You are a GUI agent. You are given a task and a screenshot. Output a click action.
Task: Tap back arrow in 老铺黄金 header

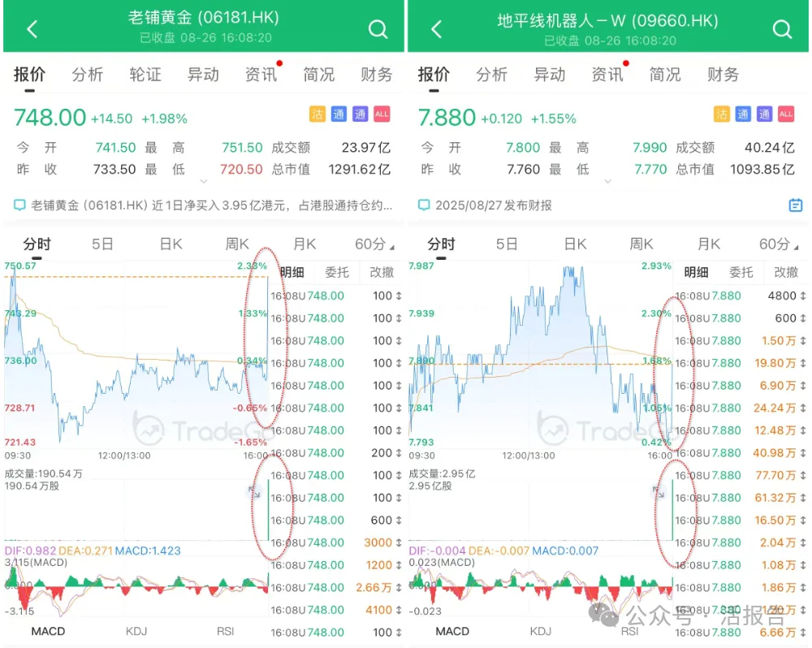pos(32,29)
